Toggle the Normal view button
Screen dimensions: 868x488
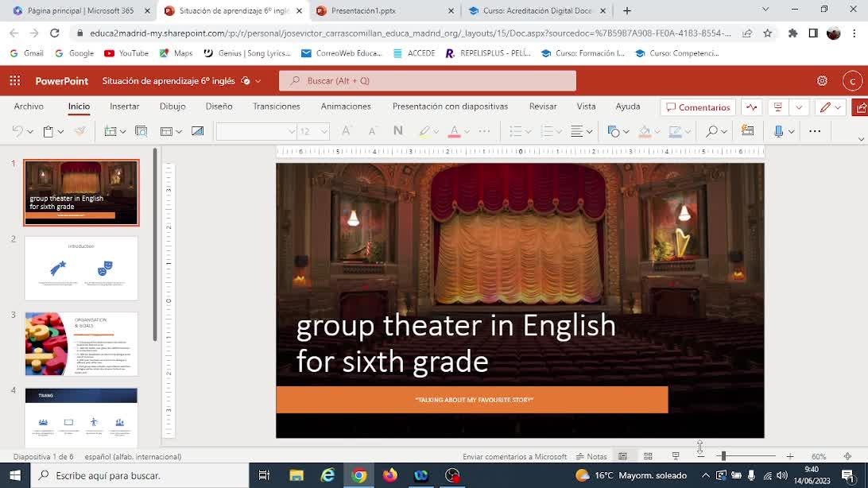point(622,456)
